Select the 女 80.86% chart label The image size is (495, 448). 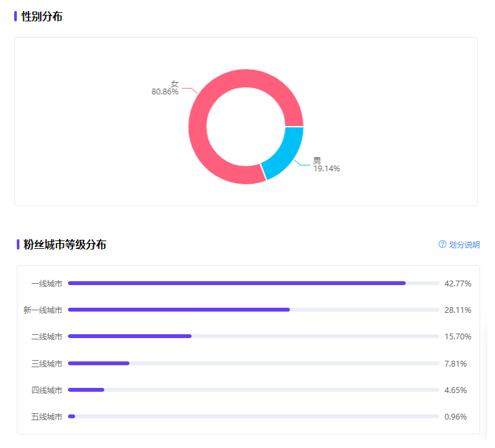(x=165, y=88)
